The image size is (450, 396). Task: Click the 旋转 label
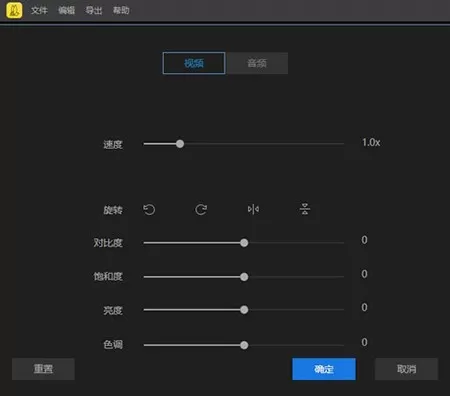pos(113,210)
